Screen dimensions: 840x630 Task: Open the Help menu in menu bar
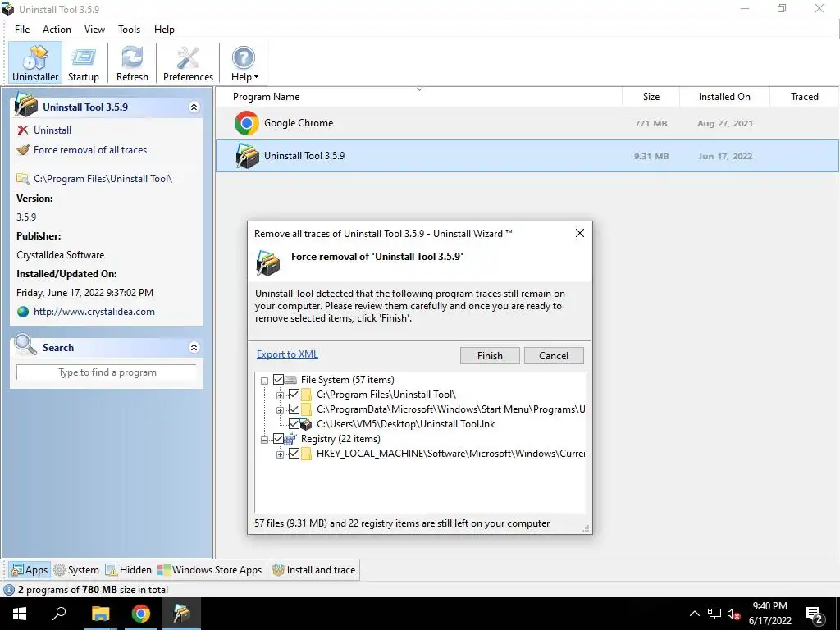164,30
